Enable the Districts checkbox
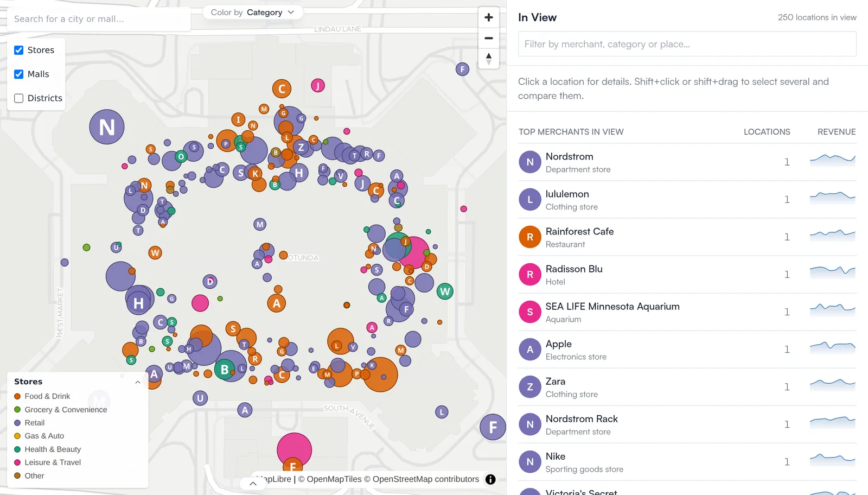868x495 pixels. (18, 98)
